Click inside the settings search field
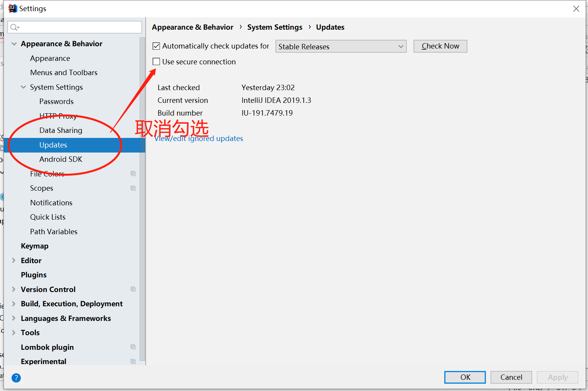588x391 pixels. point(75,27)
